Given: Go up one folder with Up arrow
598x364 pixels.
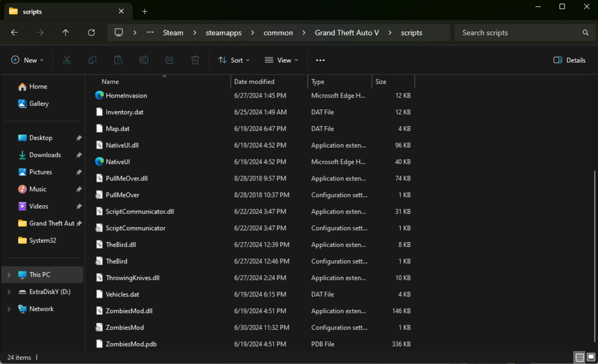Looking at the screenshot, I should [x=66, y=33].
